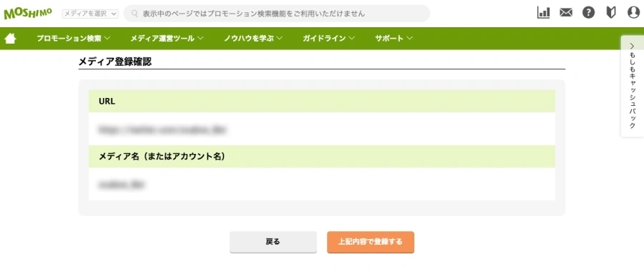The width and height of the screenshot is (644, 272).
Task: Open the beginner guide leaf icon
Action: pos(611,13)
